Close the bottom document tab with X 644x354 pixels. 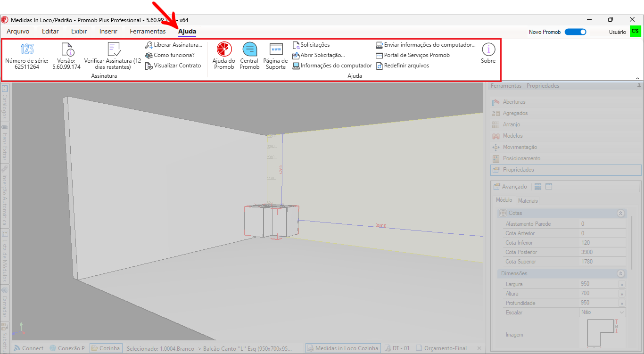tap(479, 348)
